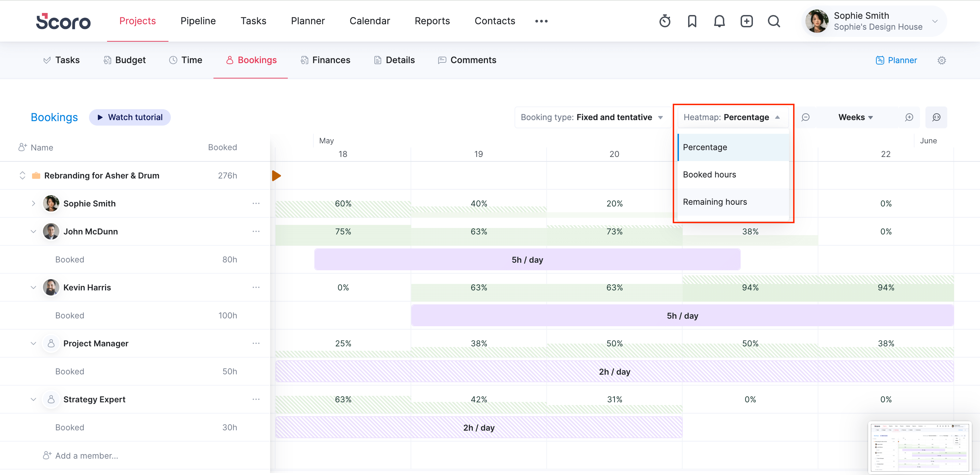
Task: Collapse Kevin Harris's bookings row
Action: click(x=33, y=287)
